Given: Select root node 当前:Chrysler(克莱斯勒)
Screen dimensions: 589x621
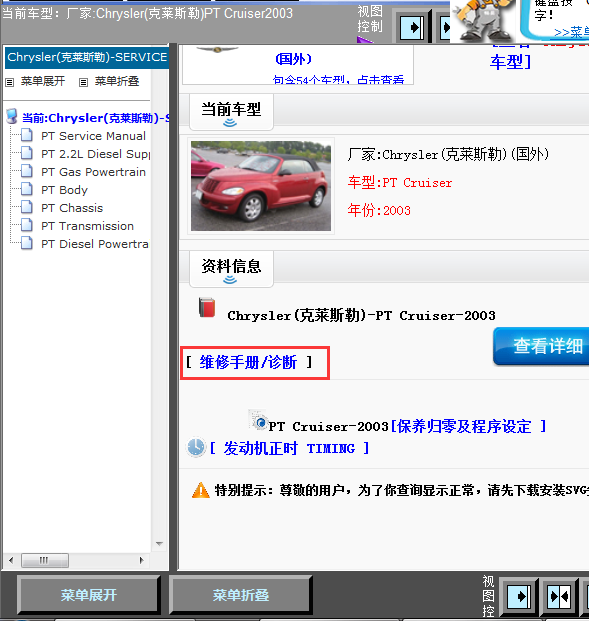Looking at the screenshot, I should pyautogui.click(x=95, y=118).
